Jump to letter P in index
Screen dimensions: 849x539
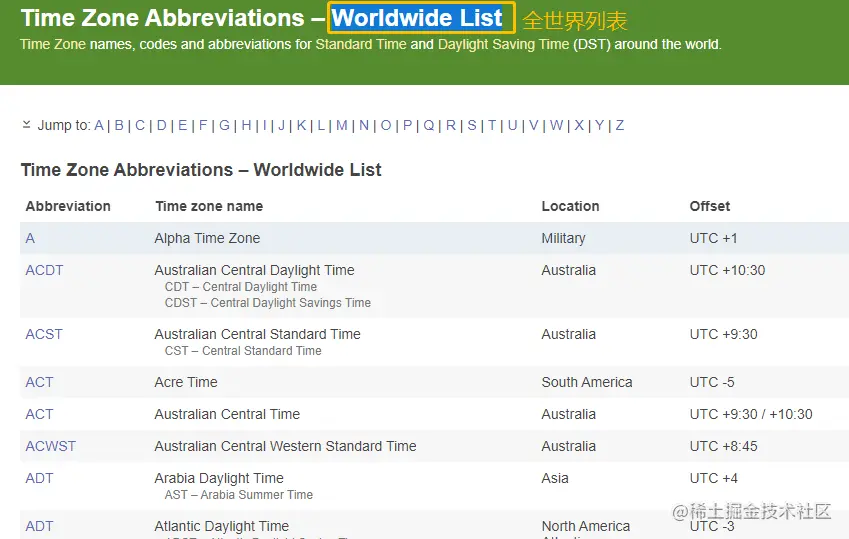pyautogui.click(x=408, y=126)
